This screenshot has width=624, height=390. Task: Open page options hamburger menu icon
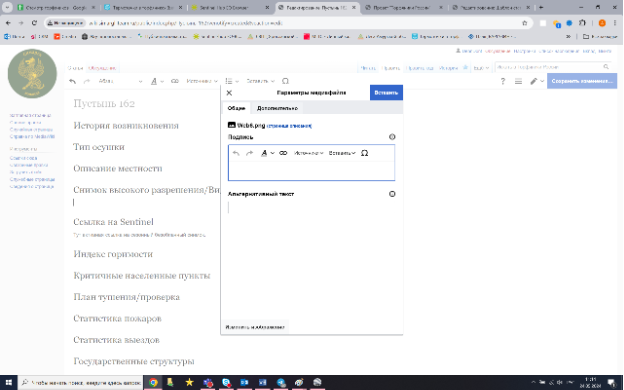click(518, 81)
